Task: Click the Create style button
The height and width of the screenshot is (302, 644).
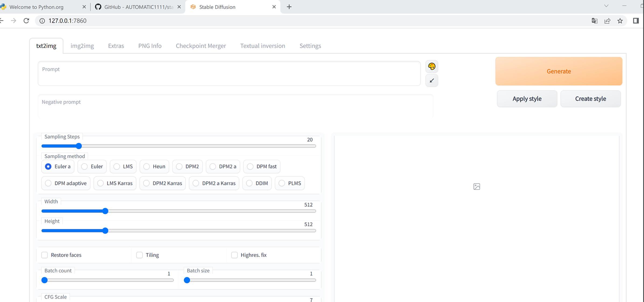Action: 590,99
